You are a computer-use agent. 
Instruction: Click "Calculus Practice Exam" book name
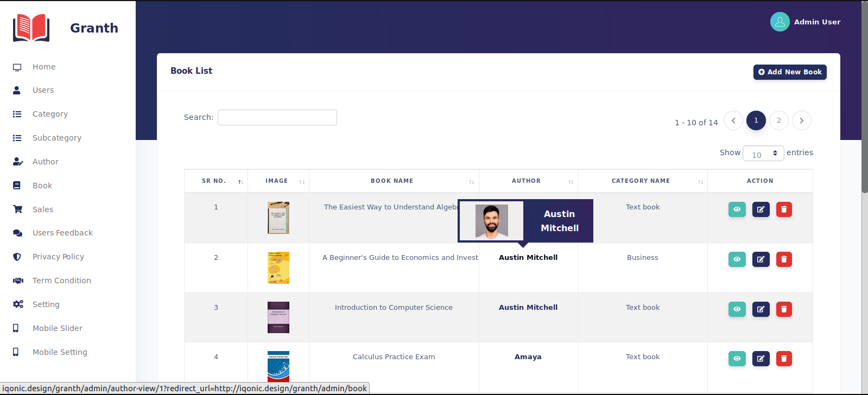click(x=394, y=357)
